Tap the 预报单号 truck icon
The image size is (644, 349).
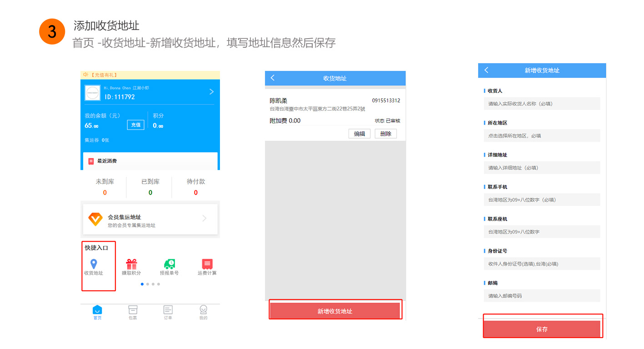(x=169, y=264)
